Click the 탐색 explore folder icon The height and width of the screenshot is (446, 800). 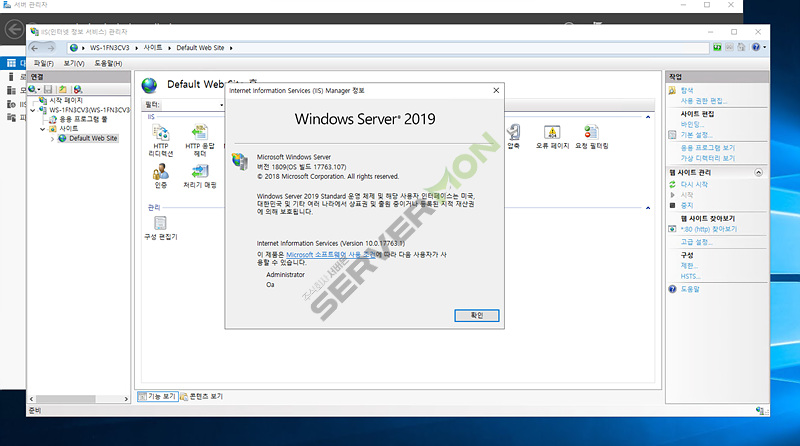(672, 90)
